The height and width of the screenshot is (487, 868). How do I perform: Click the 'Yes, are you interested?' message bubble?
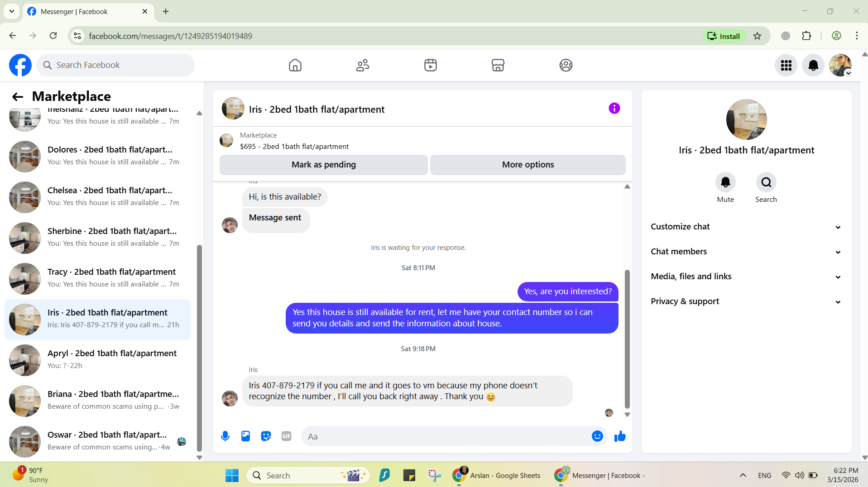pos(568,291)
